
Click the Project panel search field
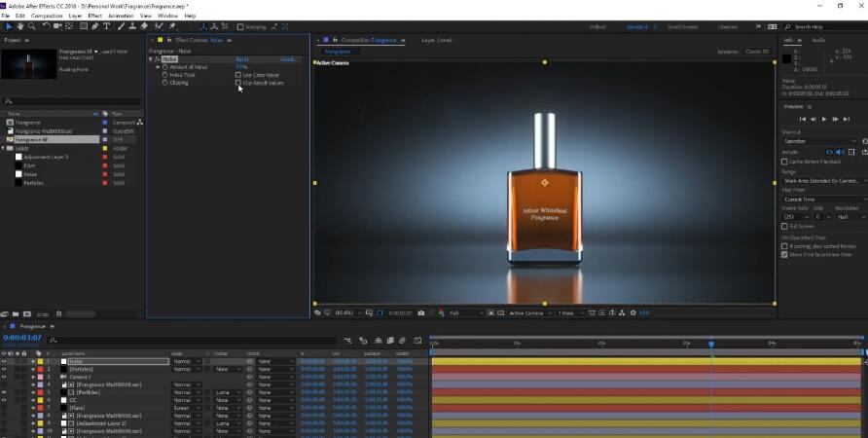pyautogui.click(x=72, y=101)
